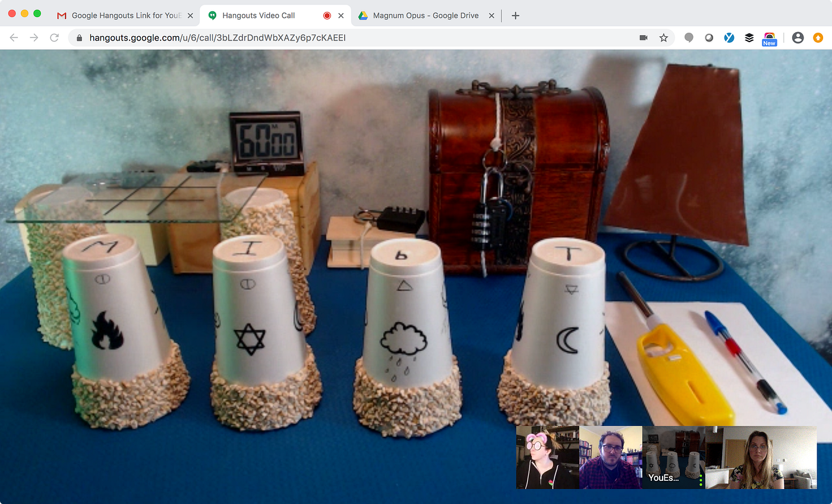Click the orange update arrow icon
Viewport: 832px width, 504px height.
point(818,38)
